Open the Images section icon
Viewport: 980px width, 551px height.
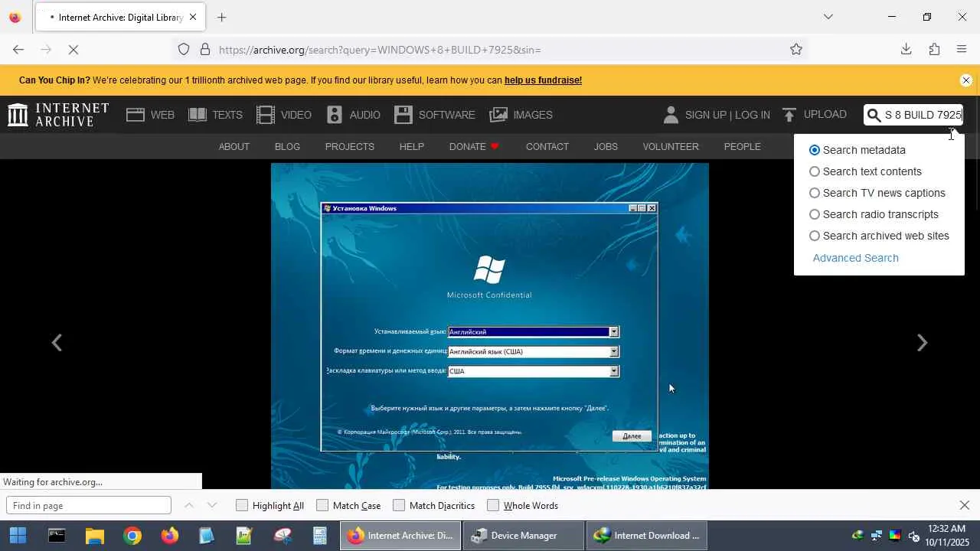tap(498, 115)
